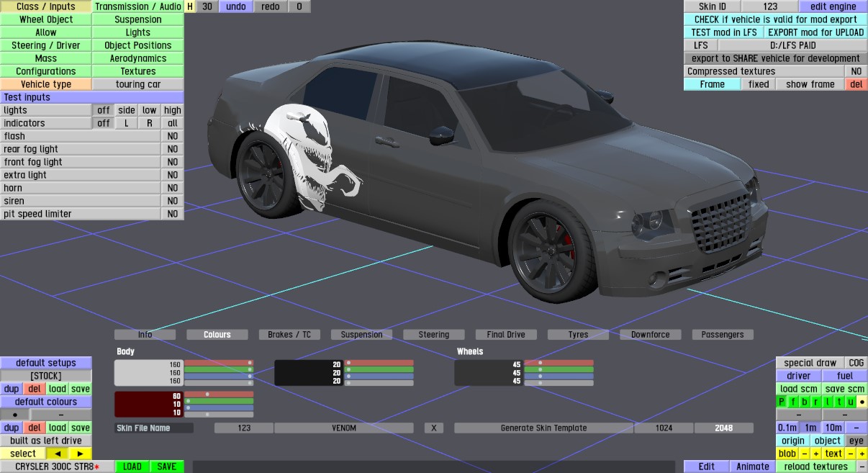Click Generate Skin Template
This screenshot has height=473, width=868.
click(543, 428)
